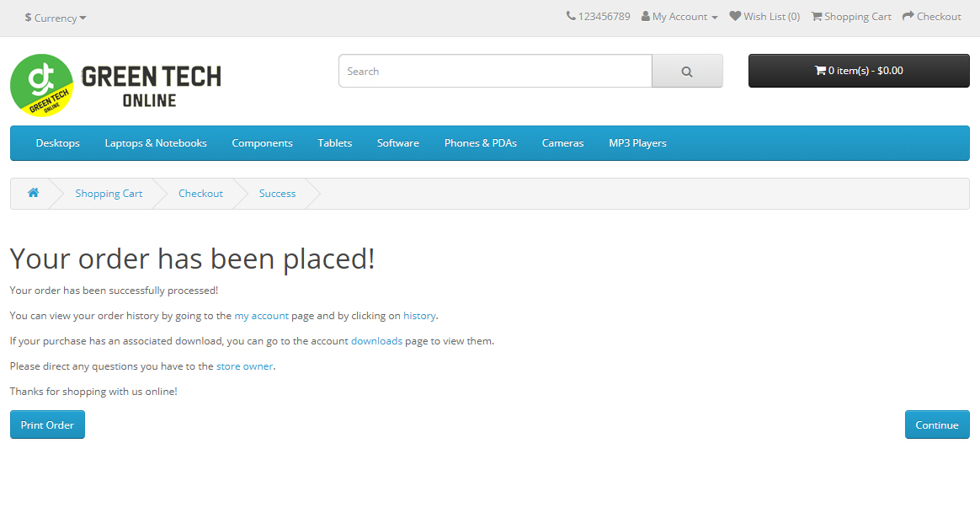This screenshot has width=980, height=507.
Task: Open Phones & PDAs category
Action: coord(481,143)
